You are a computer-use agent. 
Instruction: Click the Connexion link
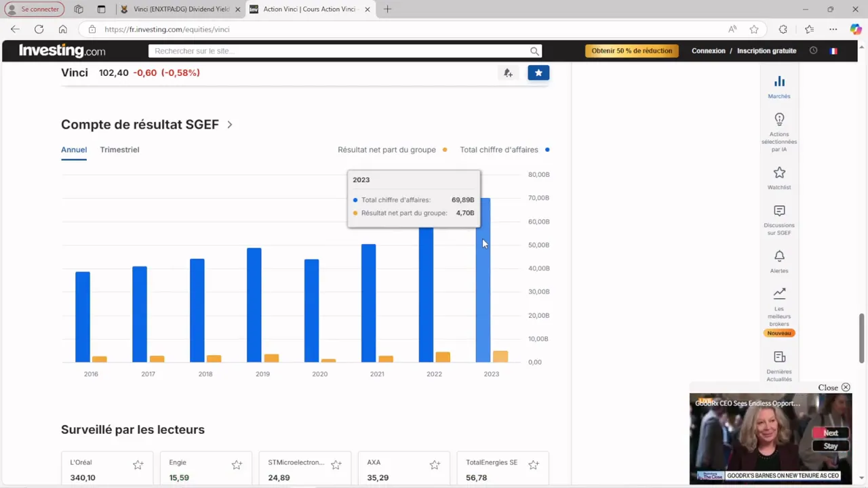click(708, 51)
